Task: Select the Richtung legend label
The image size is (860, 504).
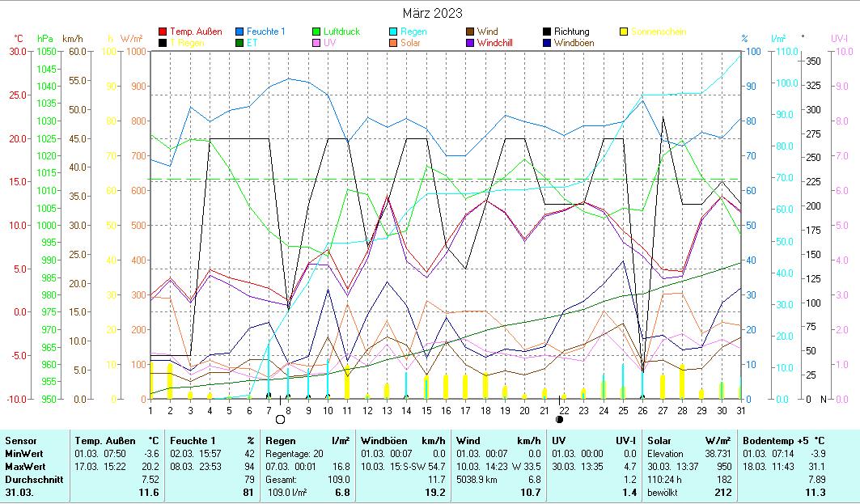Action: pos(571,32)
